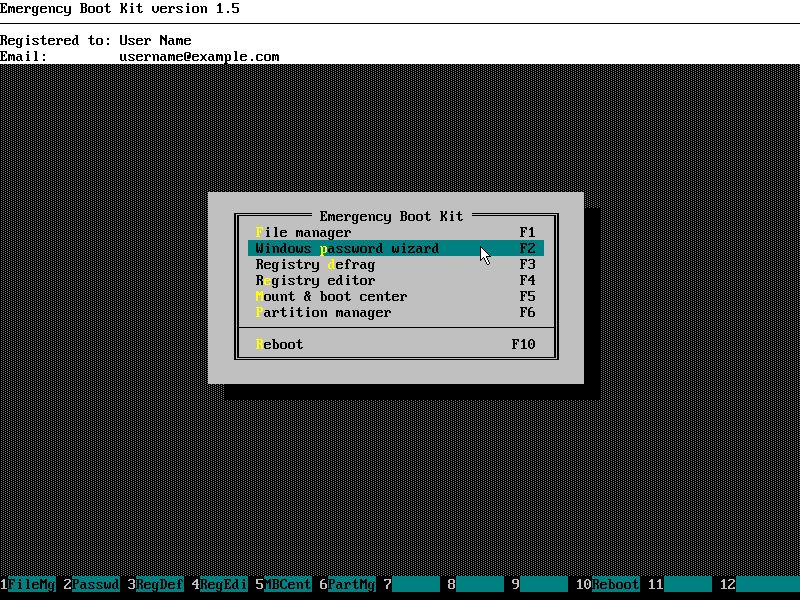Click 2 Passwd function key button

[x=92, y=584]
